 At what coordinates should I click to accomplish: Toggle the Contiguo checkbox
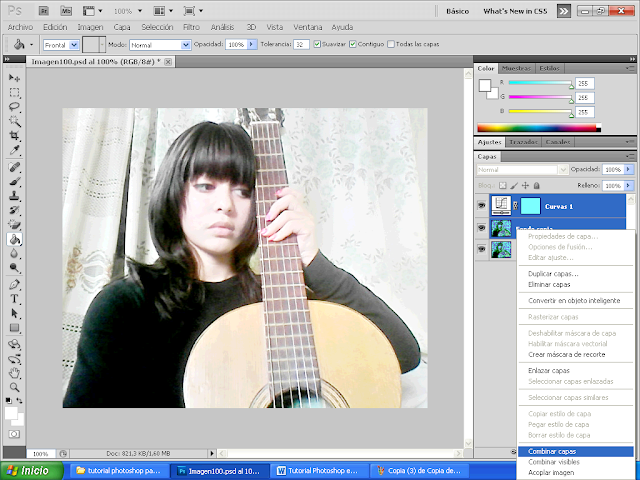coord(353,44)
